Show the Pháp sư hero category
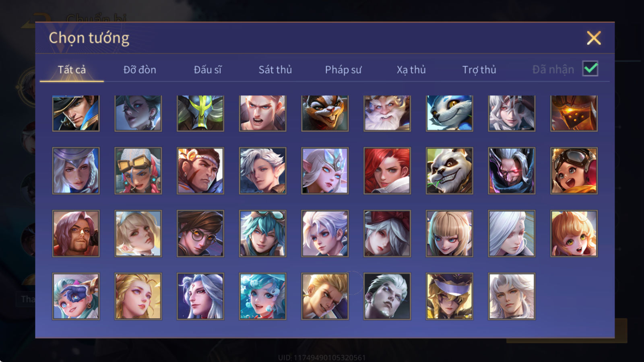 343,70
